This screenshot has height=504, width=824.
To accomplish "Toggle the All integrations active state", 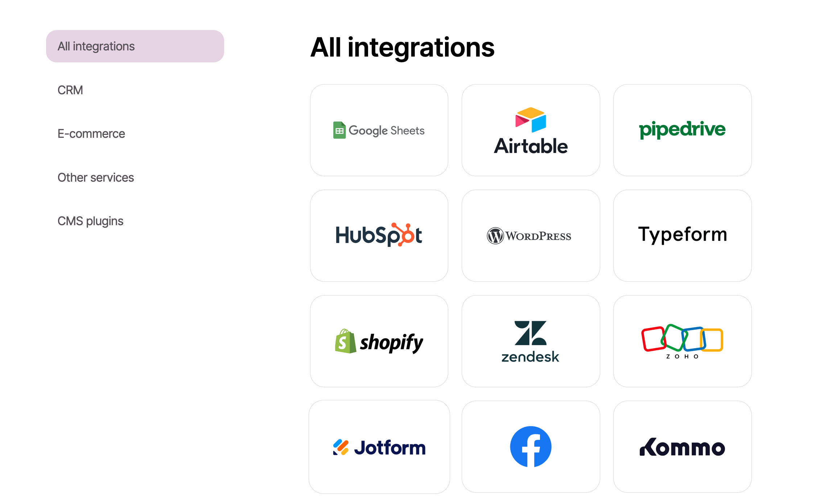I will 136,46.
